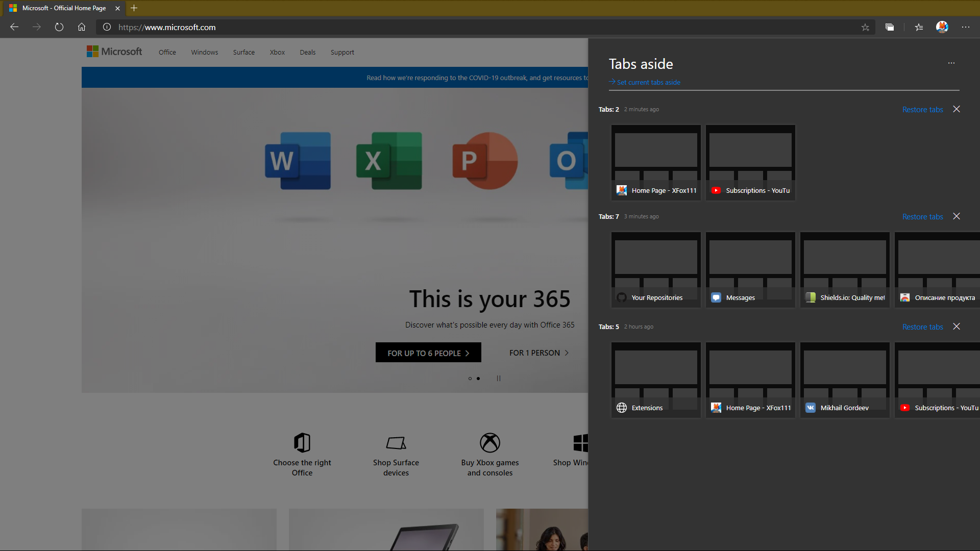Remove the Tabs: 2 group
The width and height of the screenshot is (980, 551).
(957, 109)
